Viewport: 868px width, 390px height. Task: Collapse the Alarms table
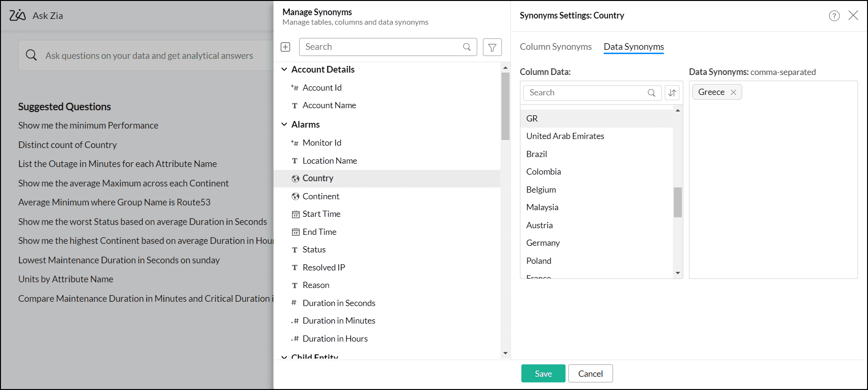[284, 125]
